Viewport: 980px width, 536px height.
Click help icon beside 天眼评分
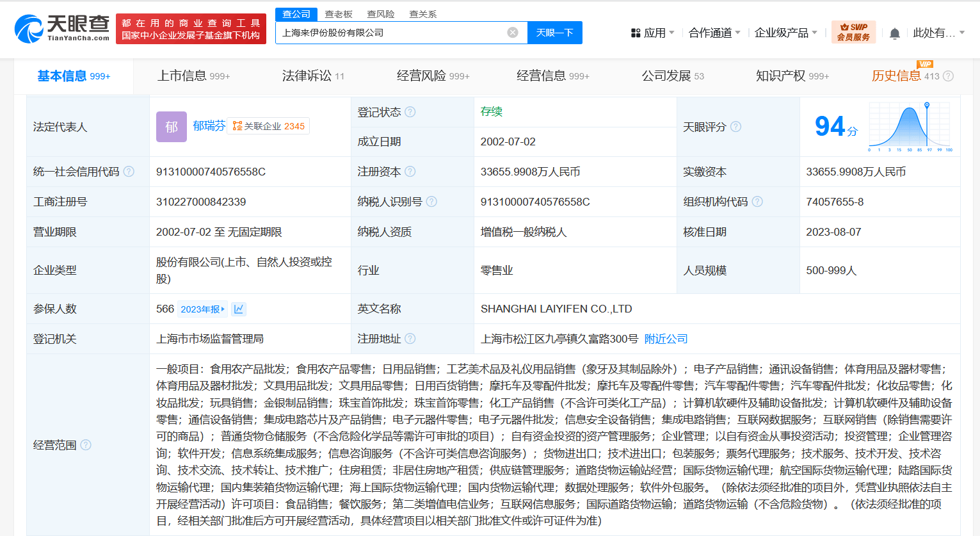[x=736, y=127]
